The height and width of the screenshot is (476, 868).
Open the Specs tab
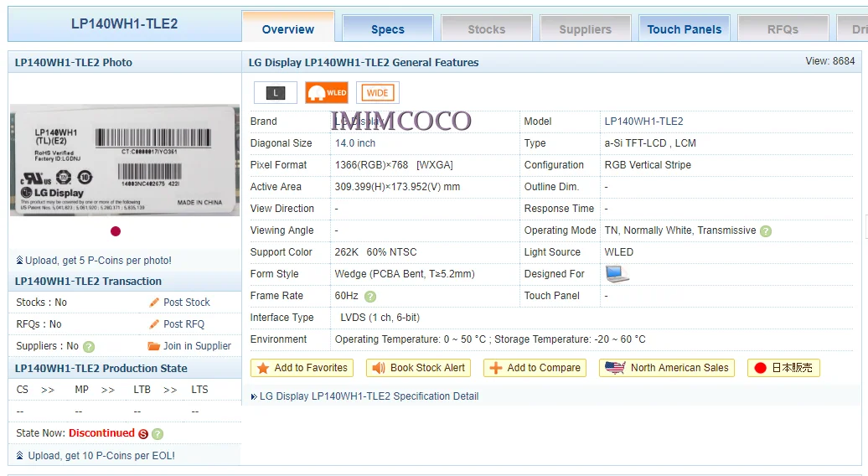tap(387, 28)
